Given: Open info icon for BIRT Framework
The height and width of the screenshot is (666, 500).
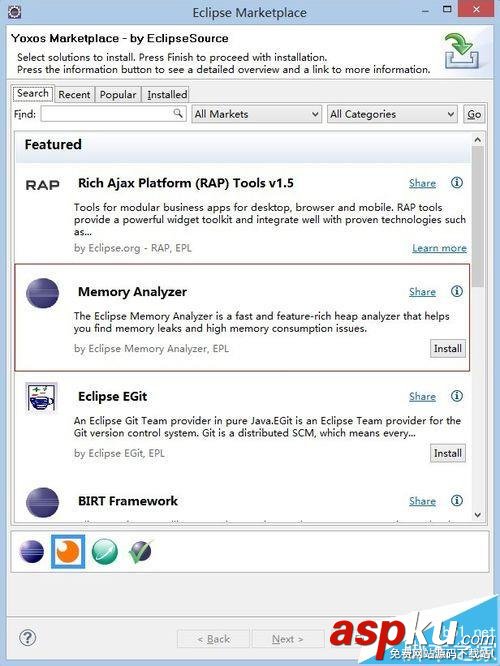Looking at the screenshot, I should click(457, 500).
